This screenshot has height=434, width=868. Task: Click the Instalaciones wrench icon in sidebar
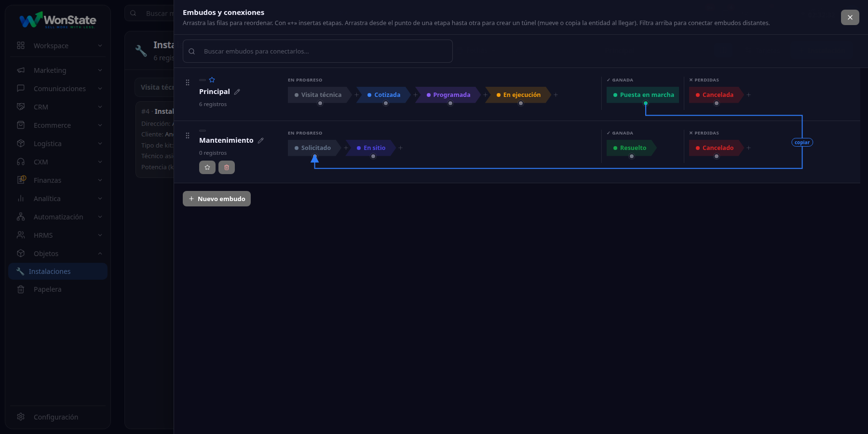pos(20,271)
